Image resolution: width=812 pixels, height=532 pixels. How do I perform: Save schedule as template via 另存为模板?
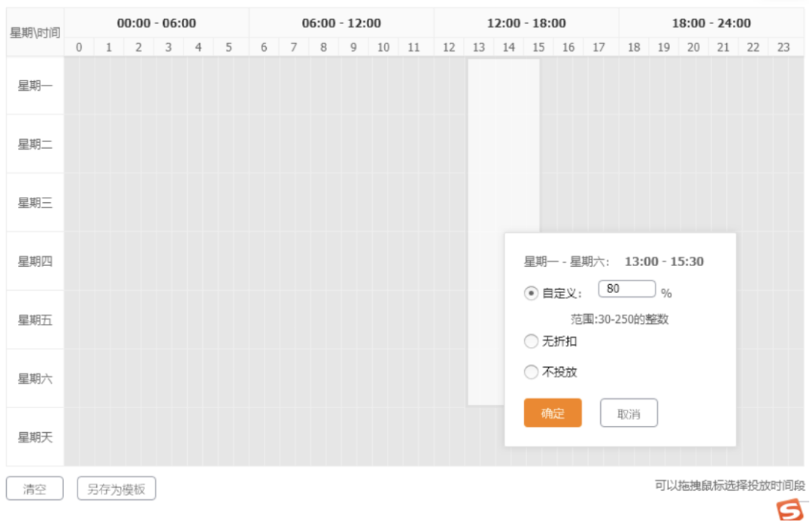click(116, 488)
